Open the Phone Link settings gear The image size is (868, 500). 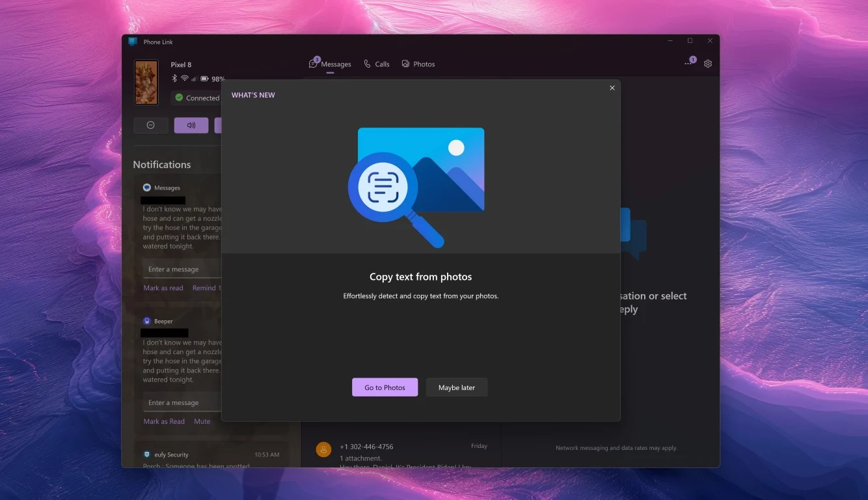pyautogui.click(x=708, y=64)
